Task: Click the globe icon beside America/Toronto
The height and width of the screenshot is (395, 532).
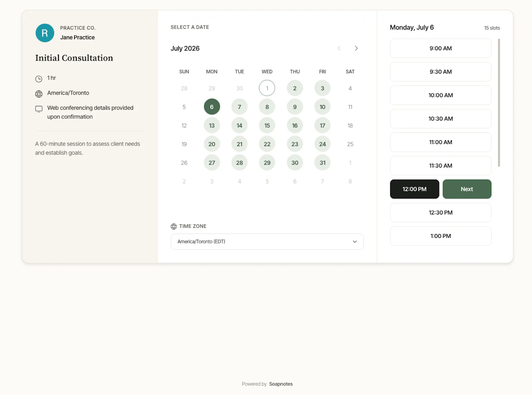Action: (x=39, y=94)
